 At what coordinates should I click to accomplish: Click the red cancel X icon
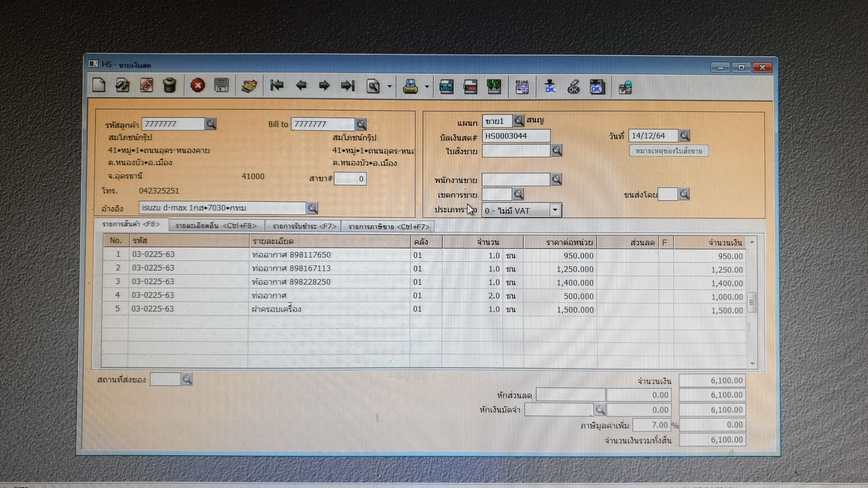(198, 85)
